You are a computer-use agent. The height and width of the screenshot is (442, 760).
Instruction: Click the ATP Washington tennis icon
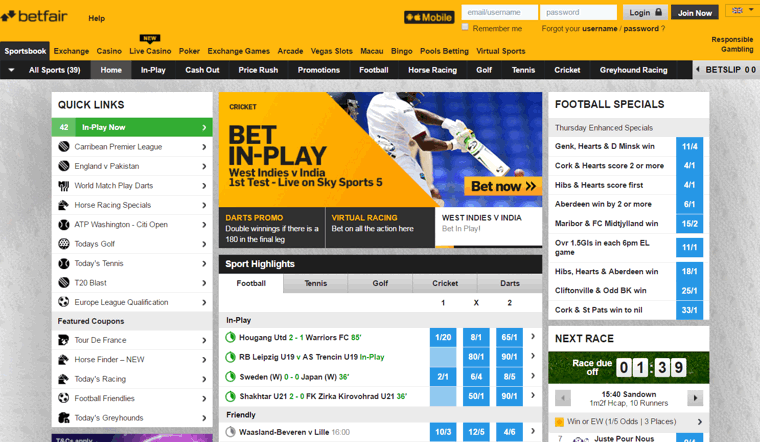[x=63, y=224]
